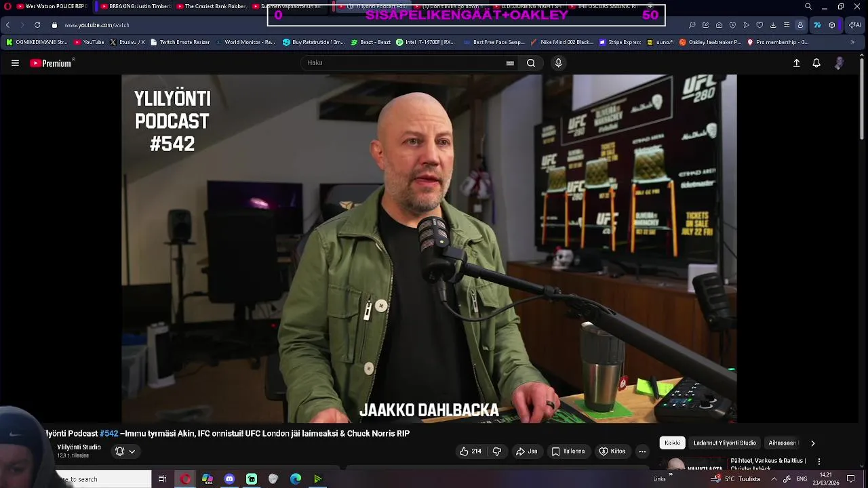The image size is (868, 488).
Task: Open browser downloads icon
Action: tap(773, 25)
